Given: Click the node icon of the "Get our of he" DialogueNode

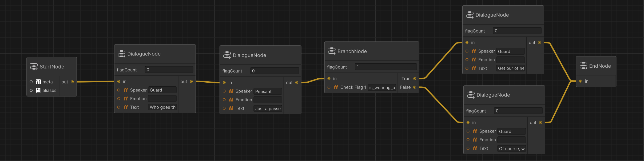Looking at the screenshot, I should pyautogui.click(x=470, y=15).
